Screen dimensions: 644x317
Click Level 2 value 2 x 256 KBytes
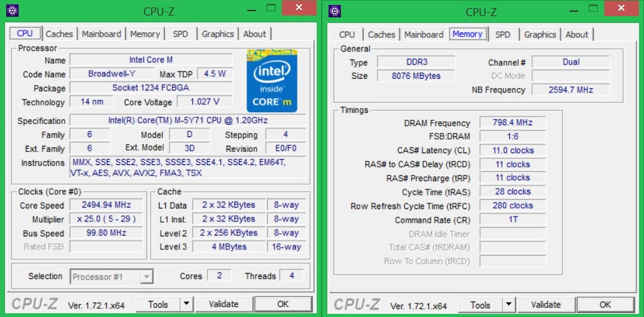click(x=229, y=233)
